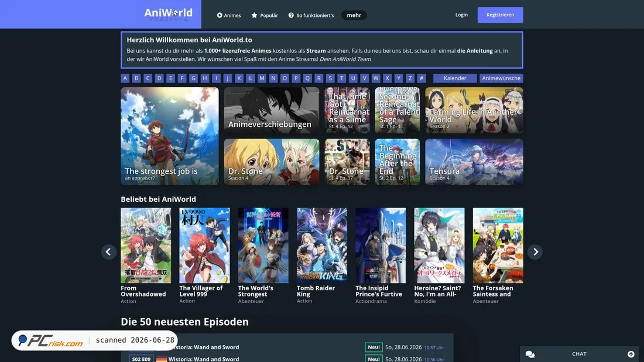The height and width of the screenshot is (362, 644).
Task: Filter animes by letter U
Action: pyautogui.click(x=353, y=78)
